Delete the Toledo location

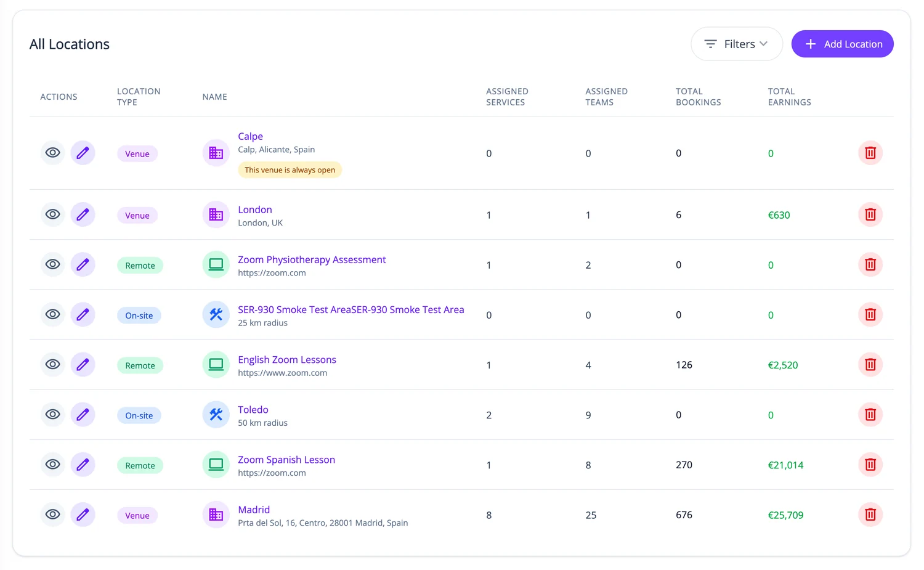(870, 414)
